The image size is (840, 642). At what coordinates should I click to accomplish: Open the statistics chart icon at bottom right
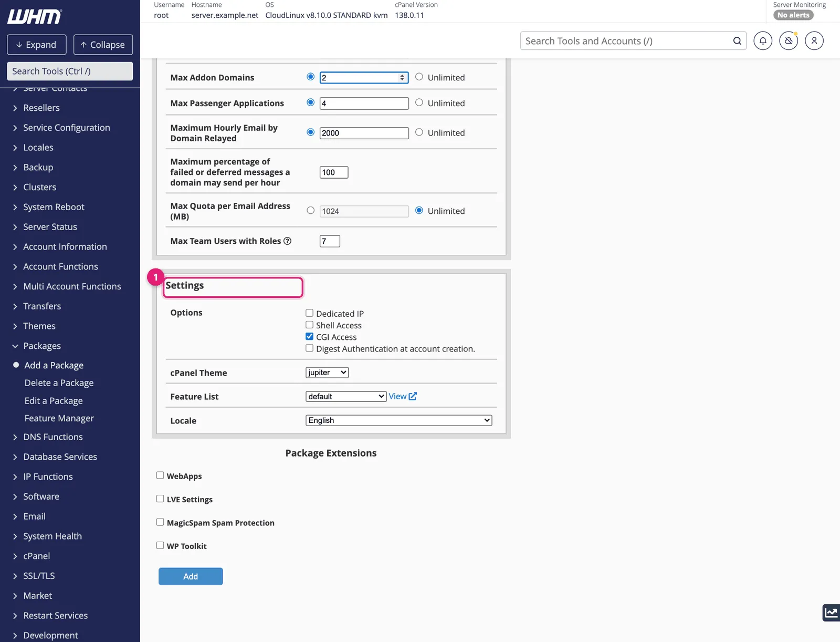pyautogui.click(x=831, y=613)
